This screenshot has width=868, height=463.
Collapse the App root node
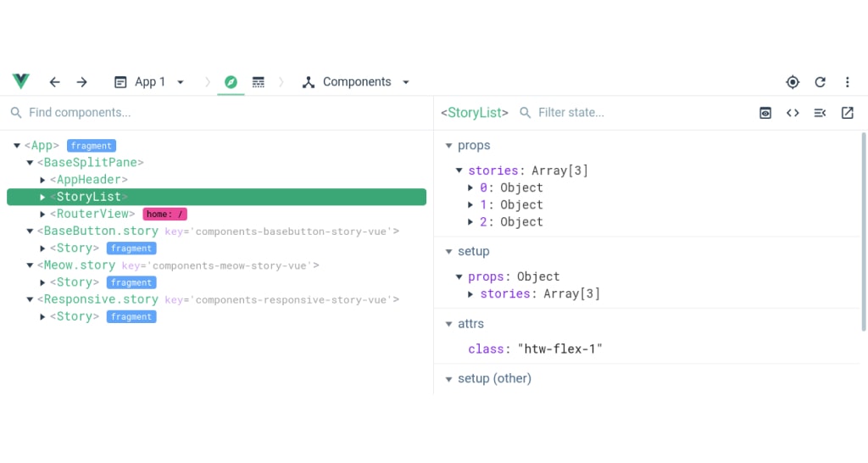[x=17, y=146]
